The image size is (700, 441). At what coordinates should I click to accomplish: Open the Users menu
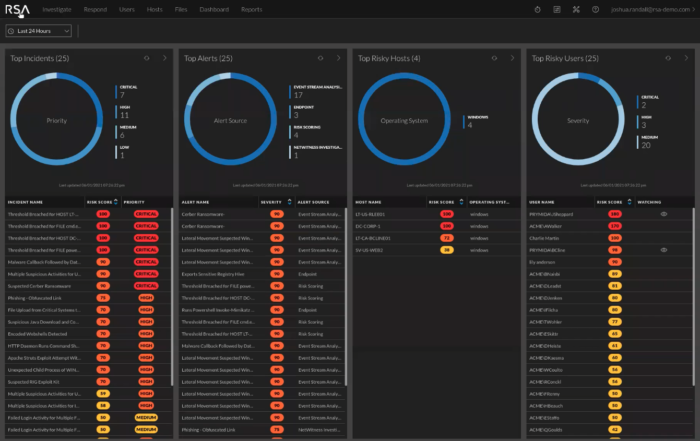[127, 9]
